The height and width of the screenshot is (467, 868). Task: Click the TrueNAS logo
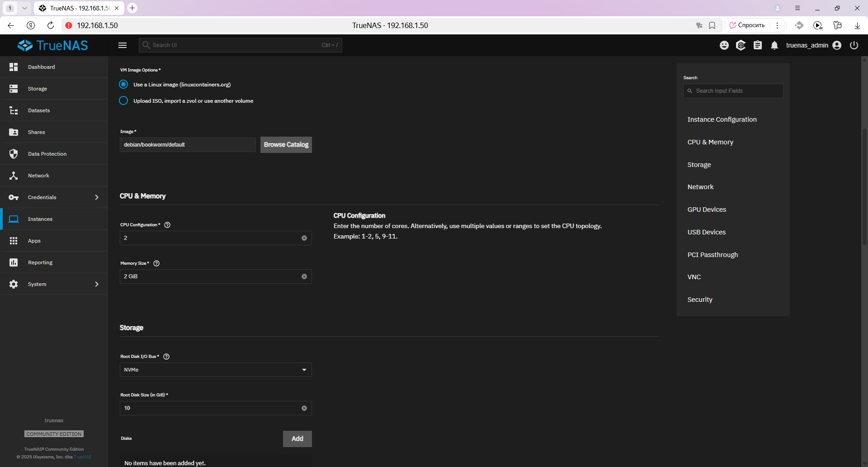coord(53,45)
